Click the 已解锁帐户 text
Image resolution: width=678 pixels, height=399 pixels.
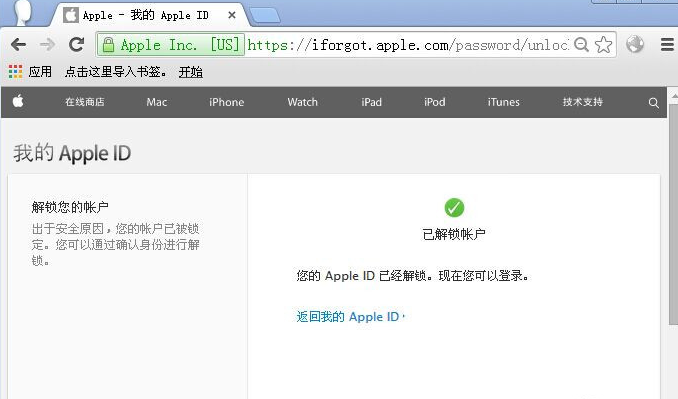tap(454, 234)
